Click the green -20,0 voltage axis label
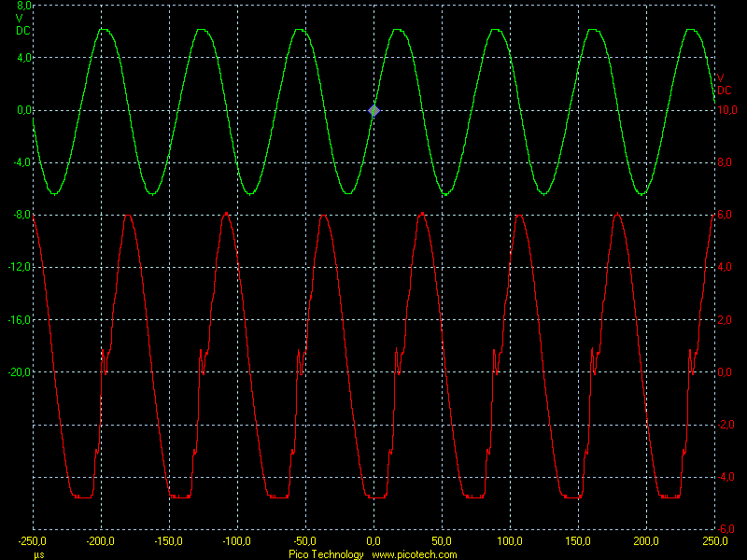Viewport: 747px width, 560px height. (19, 372)
